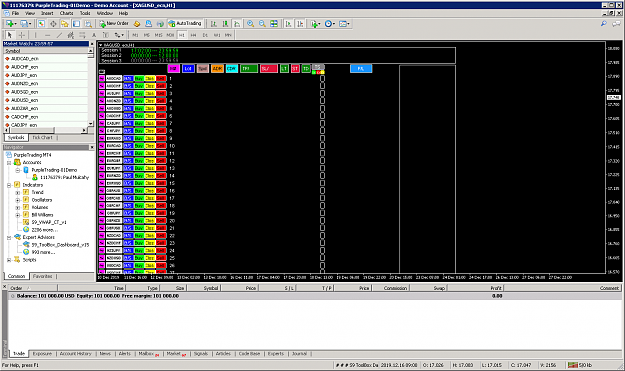Select the Cursor arrow tool
Viewport: 625px width, 371px height.
(x=10, y=35)
